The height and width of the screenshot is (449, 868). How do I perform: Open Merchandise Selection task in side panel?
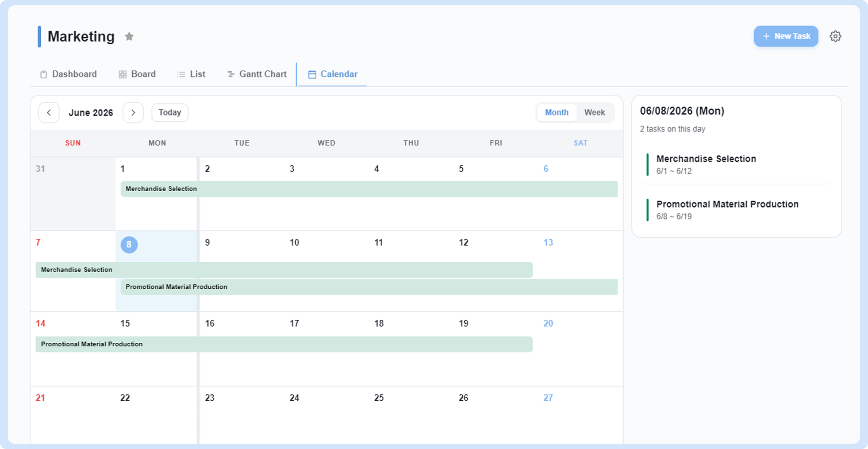pos(737,164)
